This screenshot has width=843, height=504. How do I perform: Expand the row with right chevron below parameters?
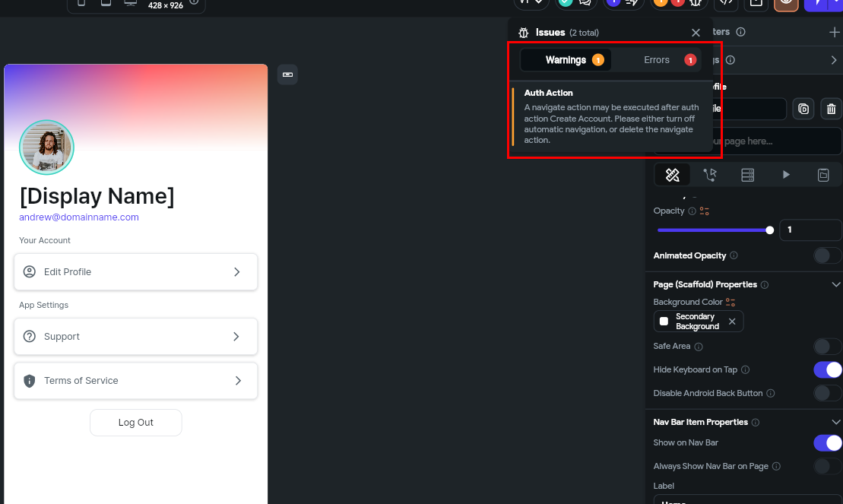[x=834, y=60]
